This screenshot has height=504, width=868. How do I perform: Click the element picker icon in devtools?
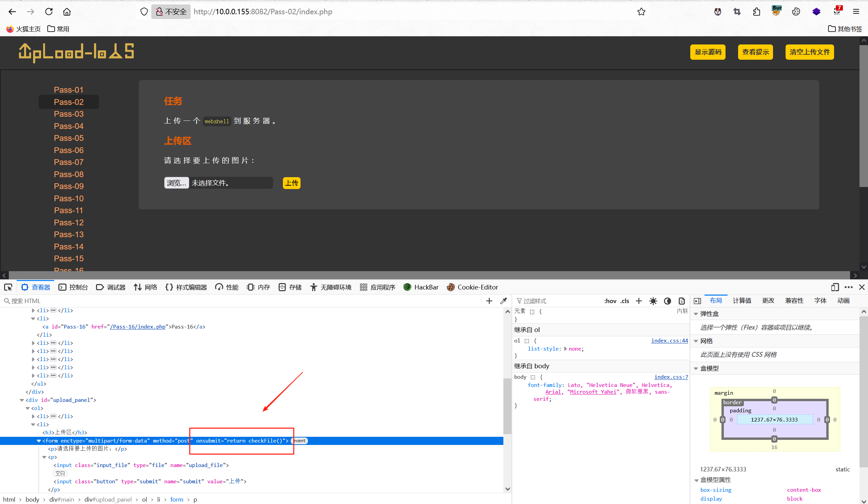[8, 287]
